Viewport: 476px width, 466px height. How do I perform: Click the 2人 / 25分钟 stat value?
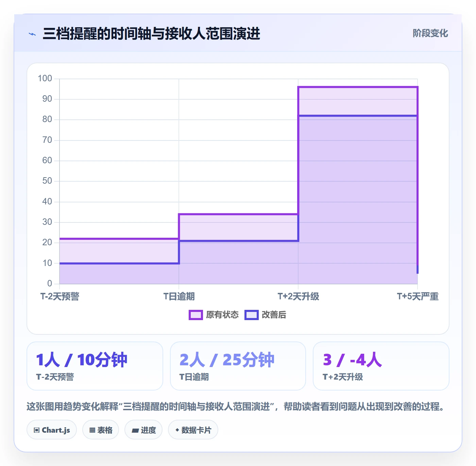pyautogui.click(x=227, y=360)
